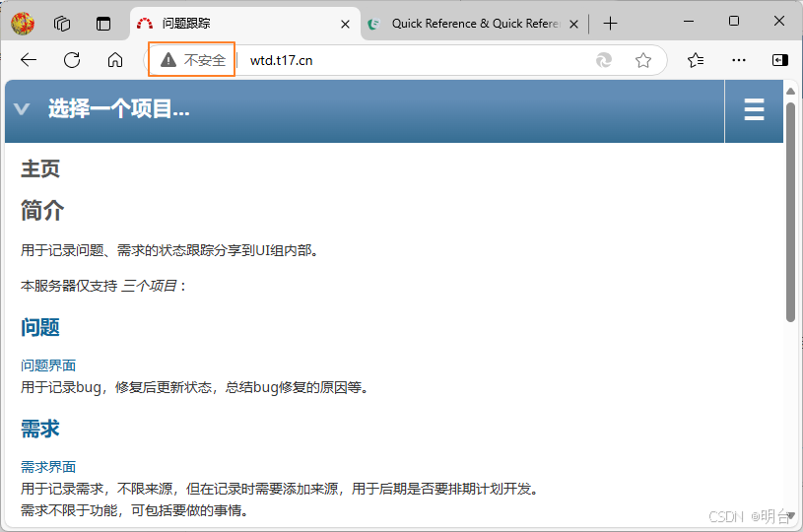Screen dimensions: 803x532
Task: Open the 需求界面 link
Action: pyautogui.click(x=48, y=467)
